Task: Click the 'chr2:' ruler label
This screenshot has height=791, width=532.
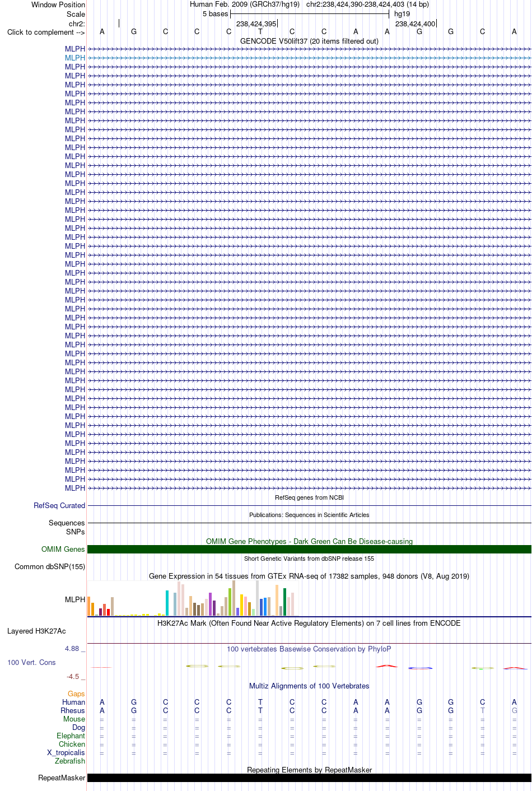Action: [77, 24]
